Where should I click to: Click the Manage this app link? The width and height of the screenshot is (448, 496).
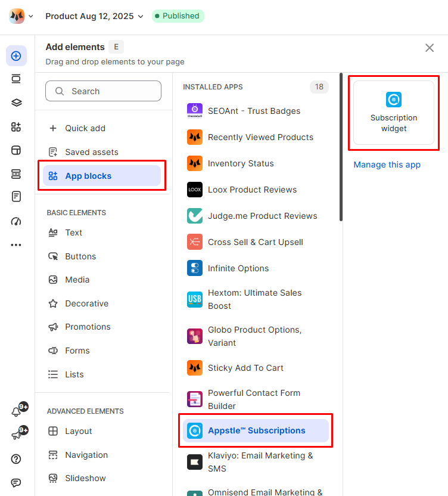click(x=387, y=165)
